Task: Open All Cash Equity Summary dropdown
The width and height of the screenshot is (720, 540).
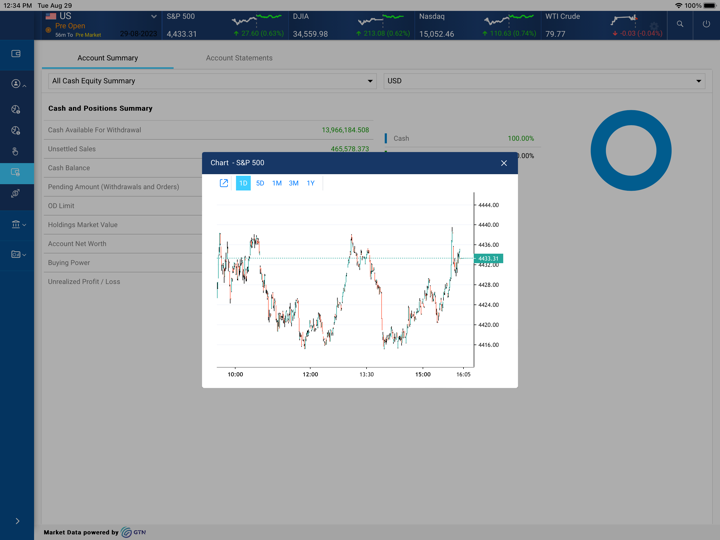Action: click(x=211, y=81)
